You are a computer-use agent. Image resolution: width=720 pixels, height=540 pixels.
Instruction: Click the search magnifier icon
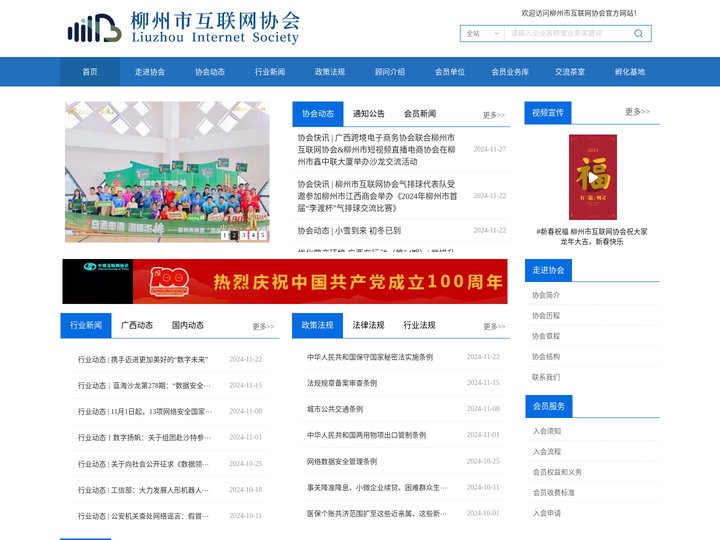[x=638, y=34]
